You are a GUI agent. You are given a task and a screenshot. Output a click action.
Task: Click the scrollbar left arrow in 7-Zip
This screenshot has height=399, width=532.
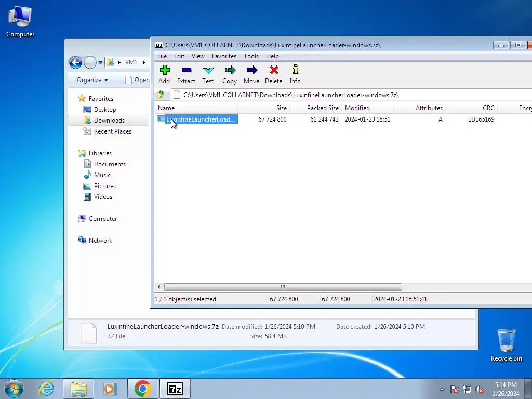pos(159,287)
